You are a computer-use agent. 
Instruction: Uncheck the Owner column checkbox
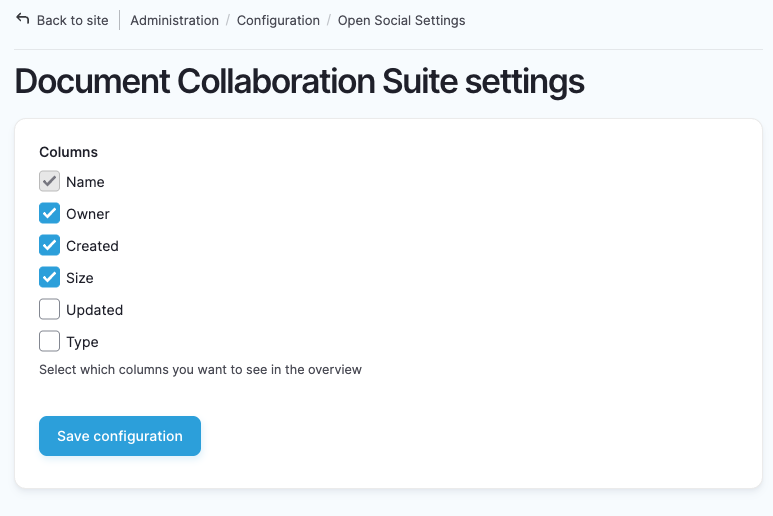[x=49, y=213]
